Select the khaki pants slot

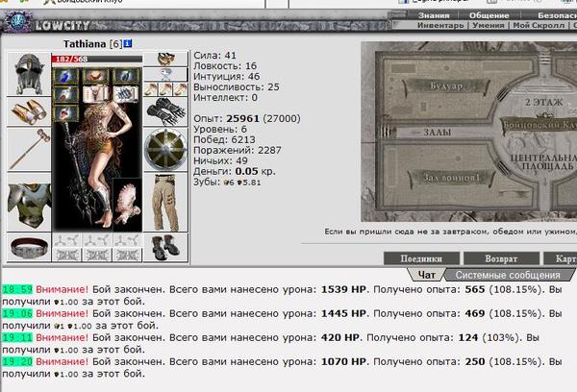coord(165,203)
